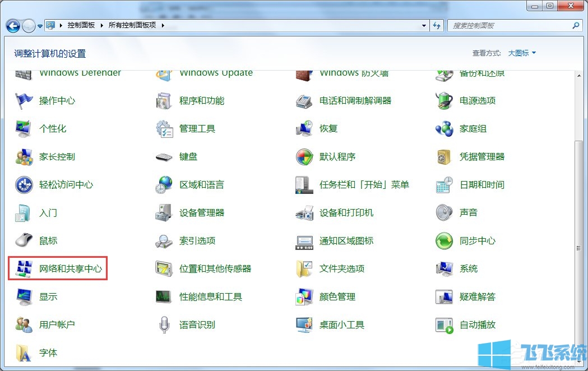Image resolution: width=588 pixels, height=371 pixels.
Task: Click the 键盘 keyboard icon
Action: click(164, 157)
